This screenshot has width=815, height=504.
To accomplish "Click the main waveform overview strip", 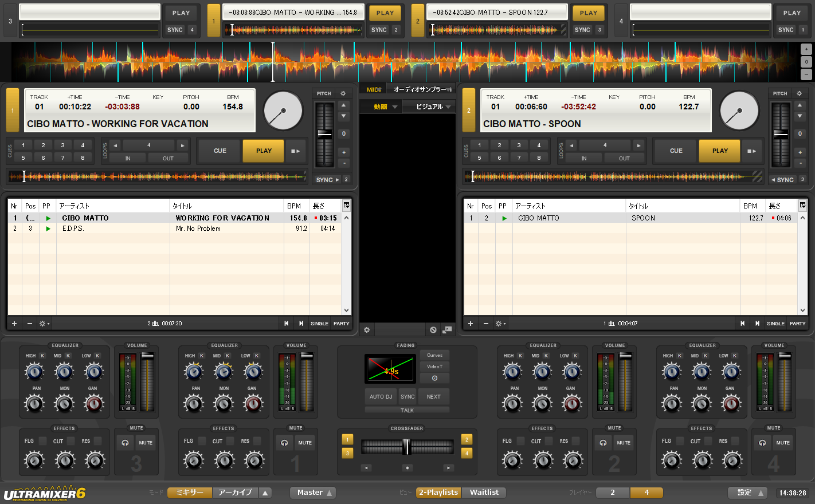I will point(406,62).
